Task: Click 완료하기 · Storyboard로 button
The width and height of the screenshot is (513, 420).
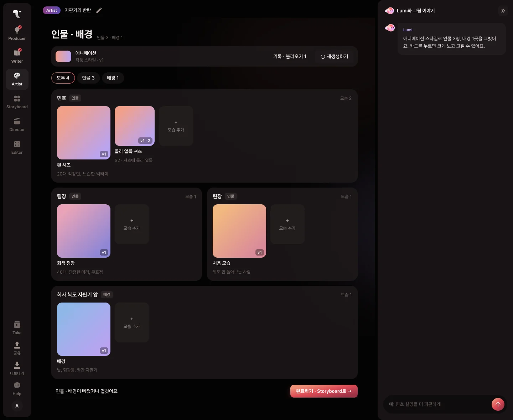Action: 324,391
